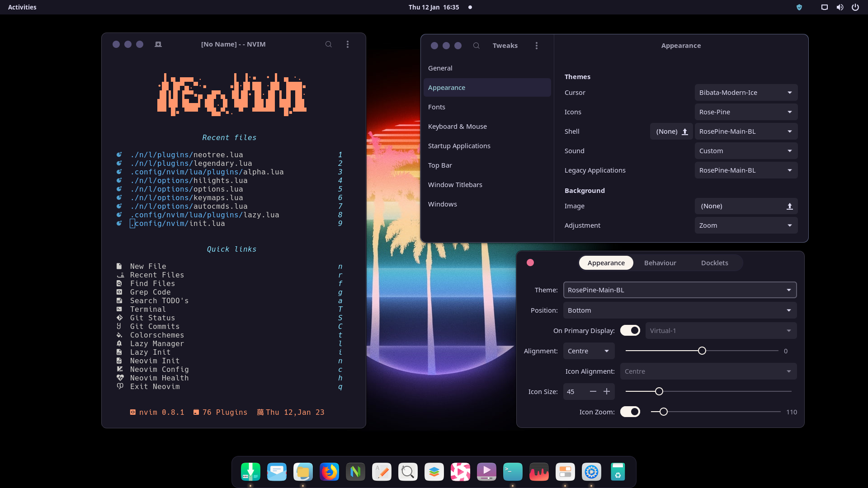Click the minus button for Icon Size
Image resolution: width=868 pixels, height=488 pixels.
(593, 392)
